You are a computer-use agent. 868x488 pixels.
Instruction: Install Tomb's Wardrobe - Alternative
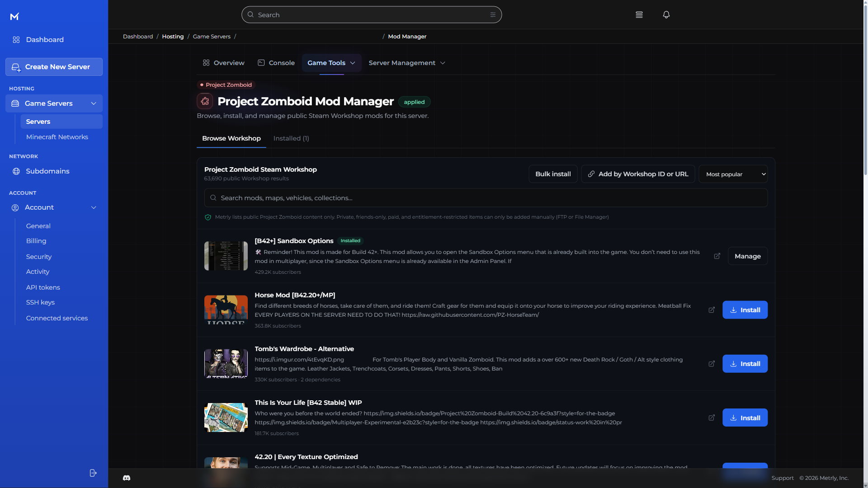pos(745,364)
